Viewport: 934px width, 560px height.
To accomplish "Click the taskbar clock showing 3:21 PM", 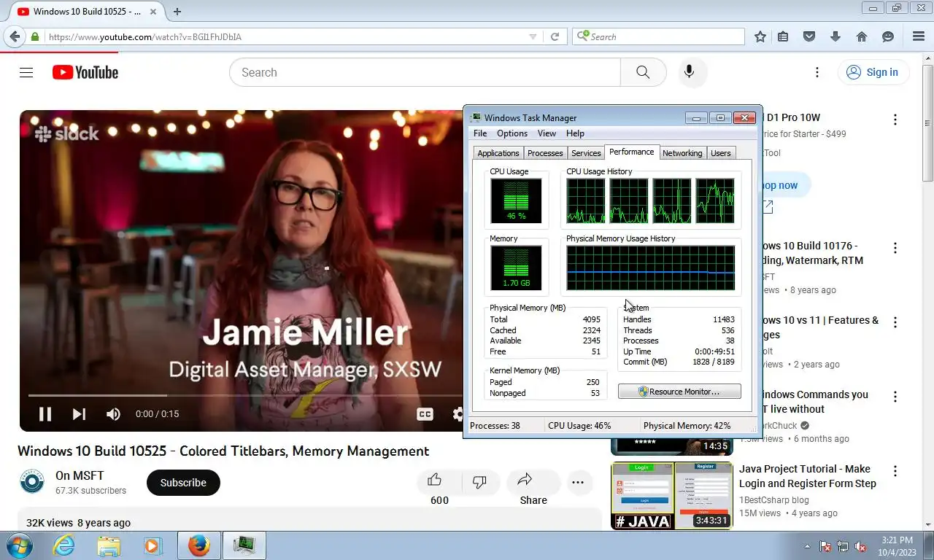I will coord(897,545).
